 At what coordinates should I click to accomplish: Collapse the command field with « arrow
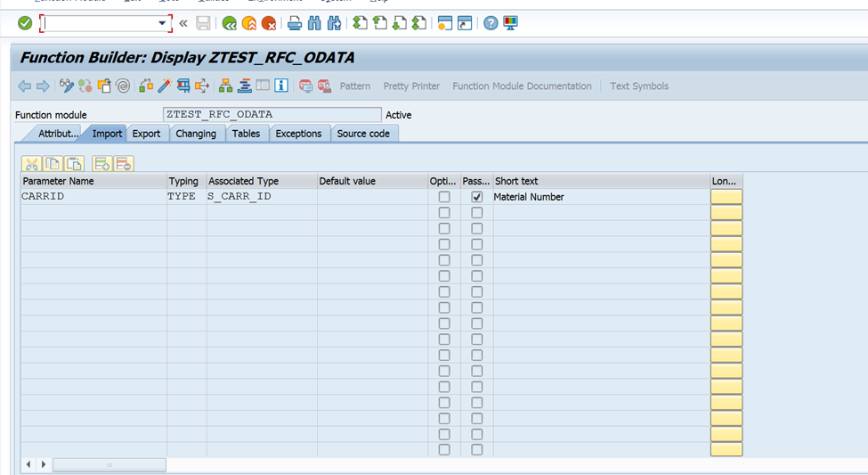click(183, 23)
